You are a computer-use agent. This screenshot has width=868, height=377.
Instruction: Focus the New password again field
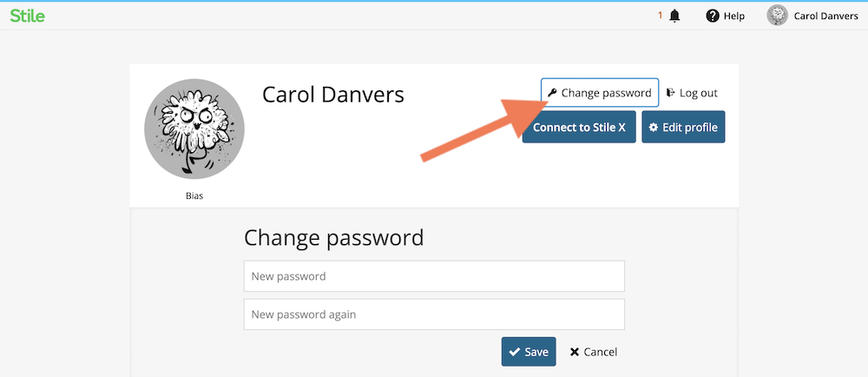[434, 314]
